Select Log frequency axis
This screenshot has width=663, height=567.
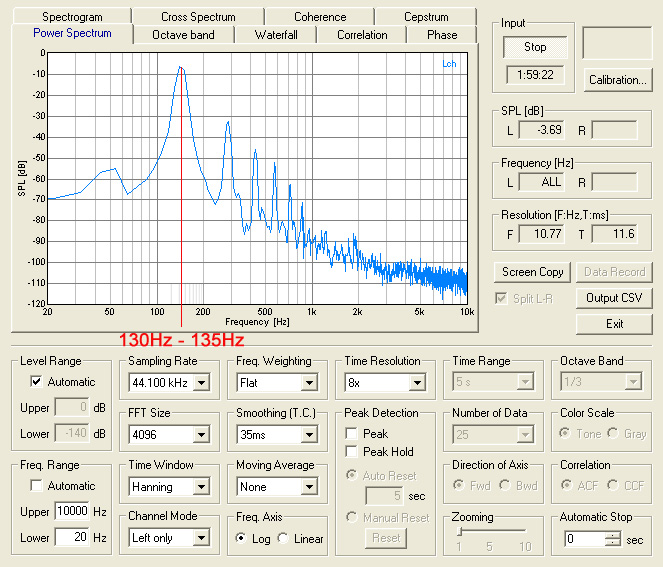click(x=241, y=538)
